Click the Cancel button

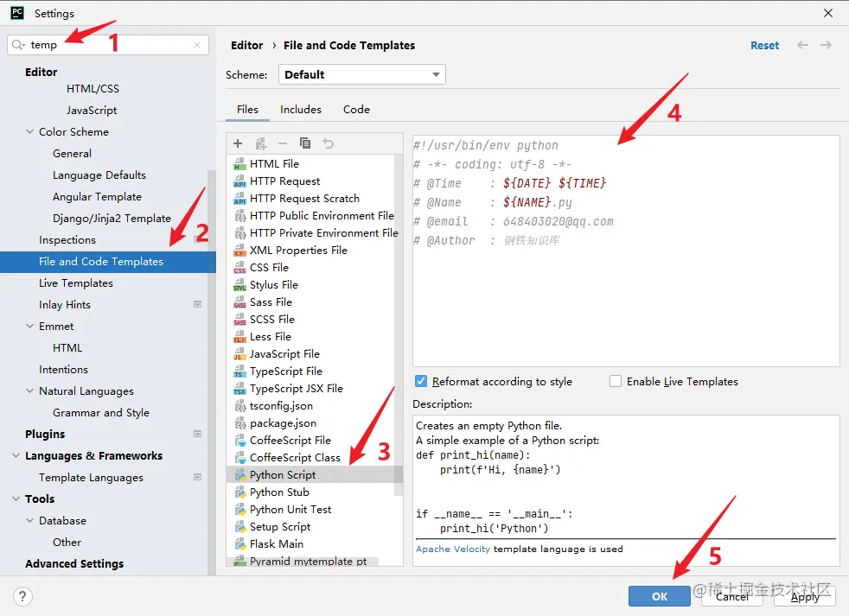[x=732, y=596]
